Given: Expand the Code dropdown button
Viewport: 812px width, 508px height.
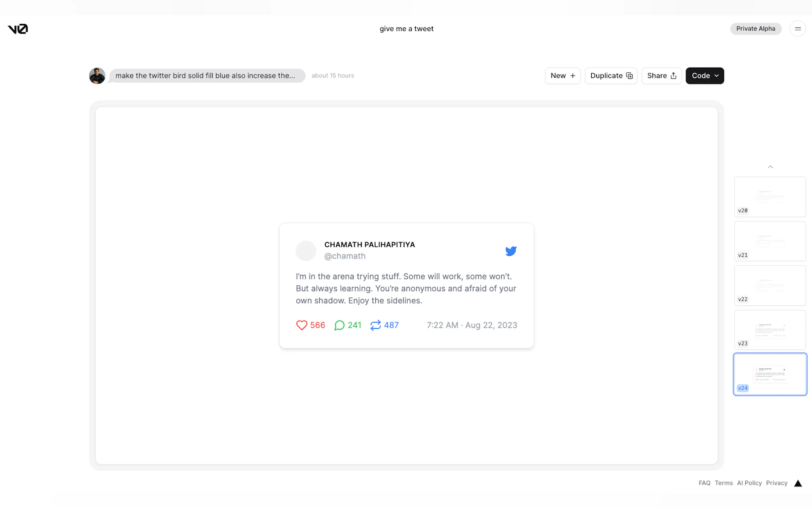Looking at the screenshot, I should [705, 75].
